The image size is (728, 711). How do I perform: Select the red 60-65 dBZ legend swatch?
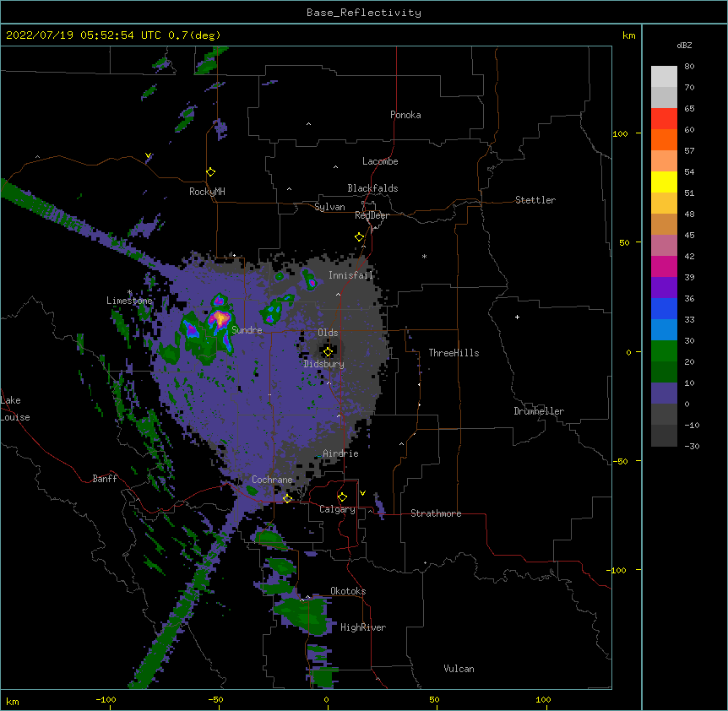pyautogui.click(x=664, y=119)
